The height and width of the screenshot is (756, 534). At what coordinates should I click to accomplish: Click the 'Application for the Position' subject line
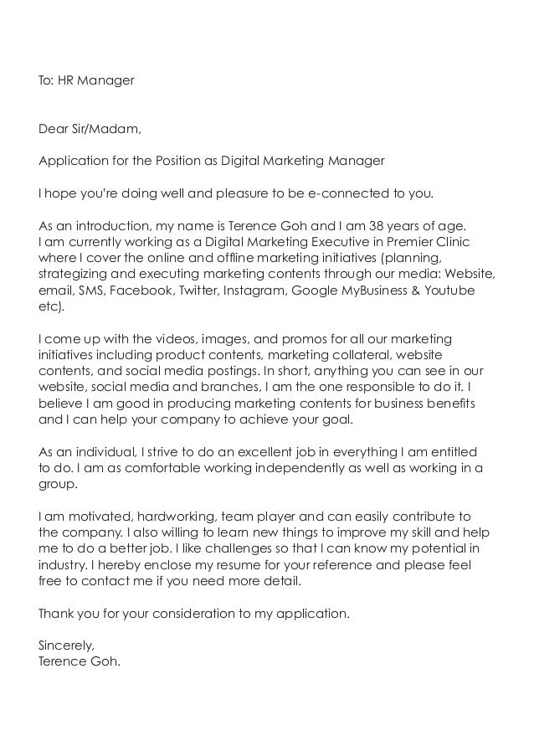click(212, 161)
